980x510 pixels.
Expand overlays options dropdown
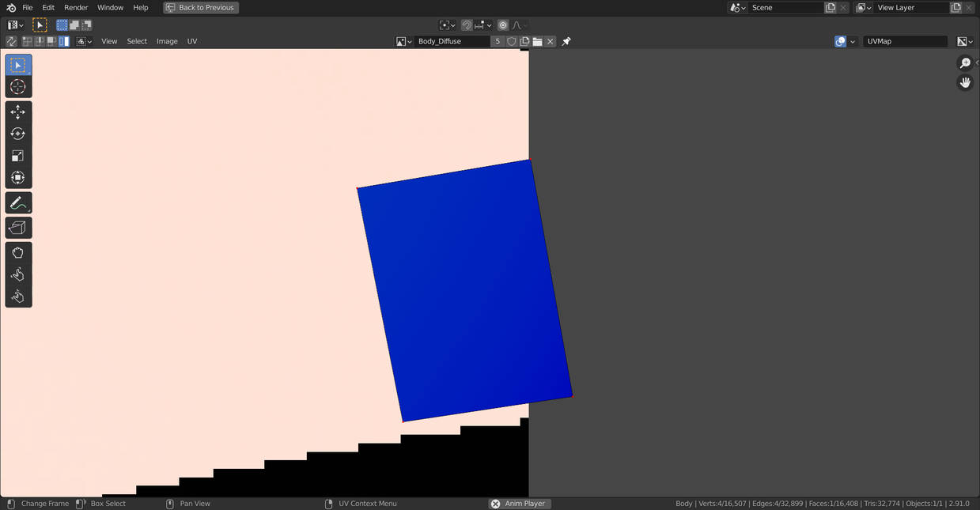853,41
